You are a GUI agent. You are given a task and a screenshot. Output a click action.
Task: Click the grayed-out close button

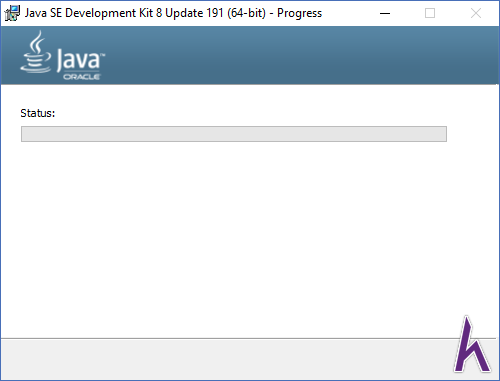click(x=476, y=13)
